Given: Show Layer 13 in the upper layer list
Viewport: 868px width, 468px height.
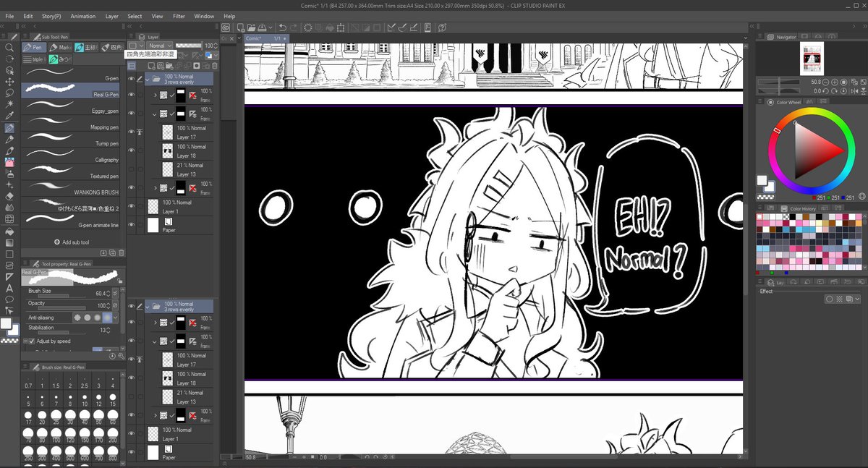Looking at the screenshot, I should (x=132, y=169).
